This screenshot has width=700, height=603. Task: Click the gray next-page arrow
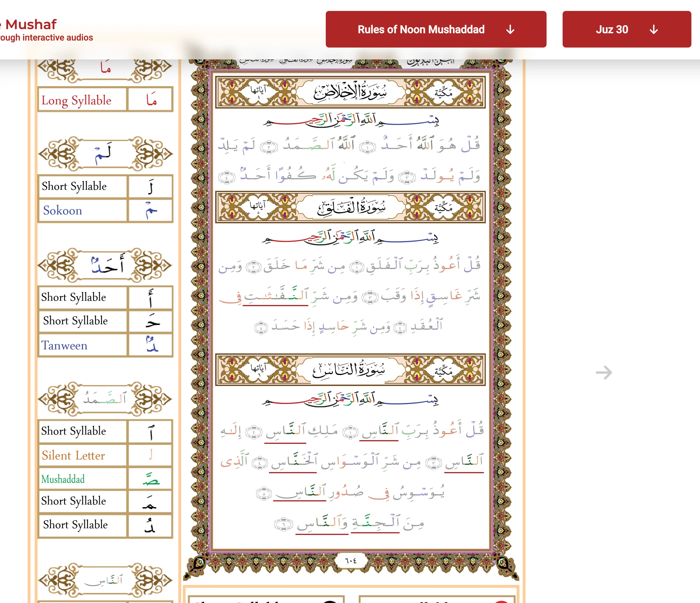tap(604, 373)
